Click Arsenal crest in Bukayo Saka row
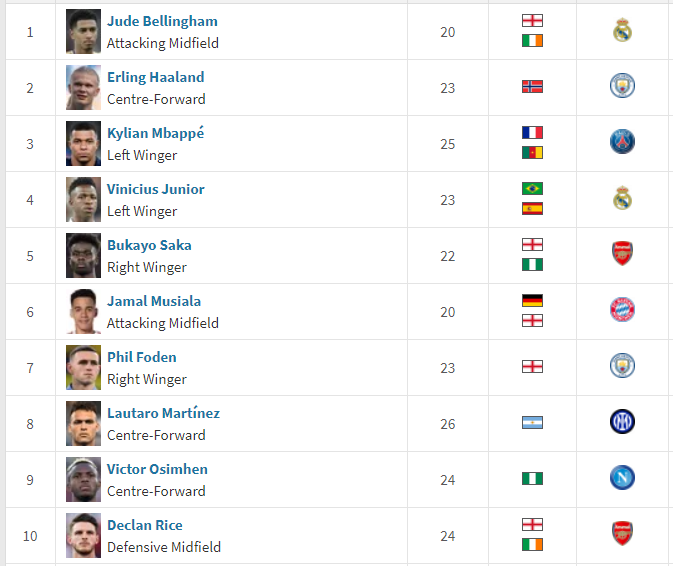 tap(622, 253)
